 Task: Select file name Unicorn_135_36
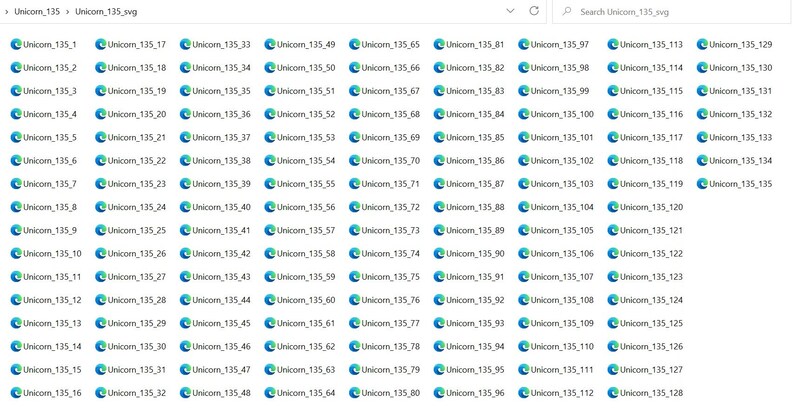221,114
